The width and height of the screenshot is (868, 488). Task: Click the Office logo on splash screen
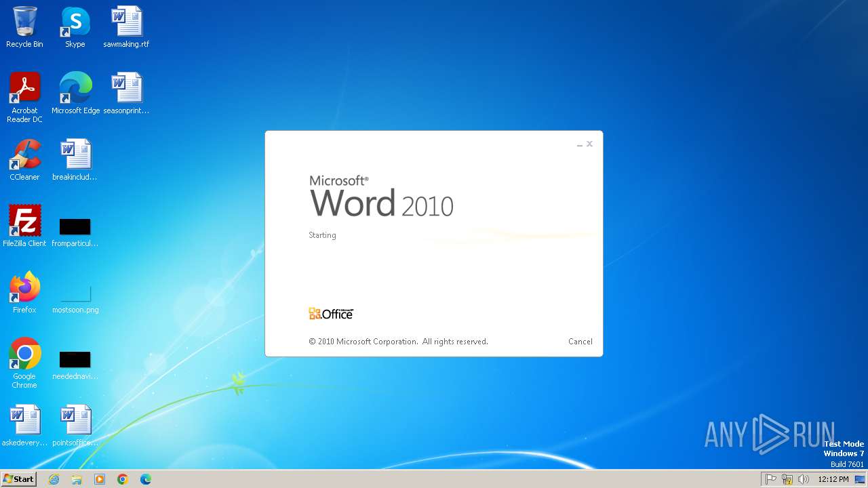(x=331, y=314)
